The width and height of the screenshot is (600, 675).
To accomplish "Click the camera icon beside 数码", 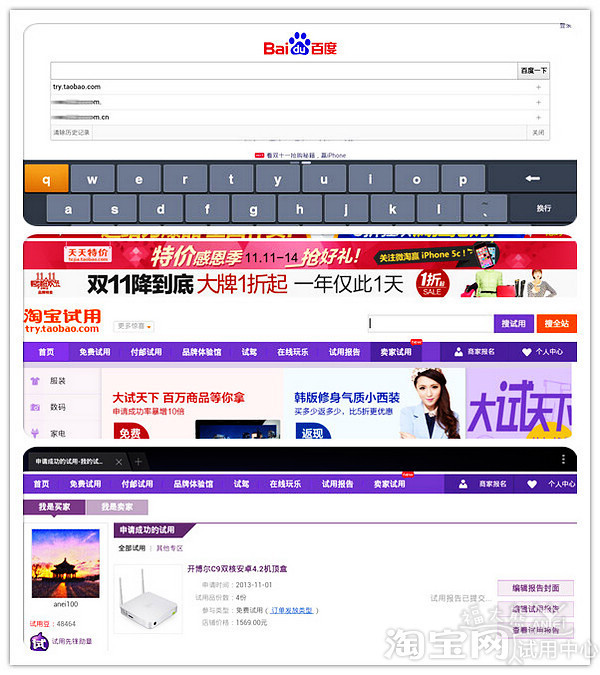I will pyautogui.click(x=35, y=407).
